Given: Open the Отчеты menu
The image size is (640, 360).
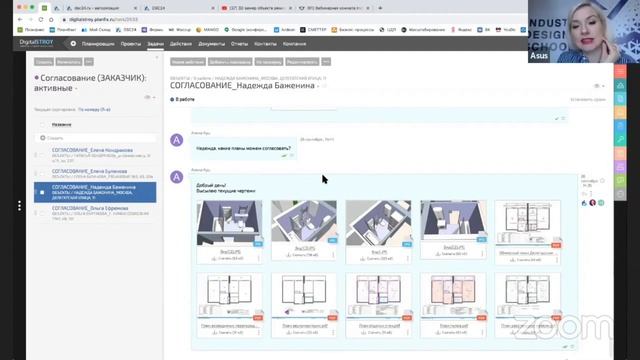Looking at the screenshot, I should [239, 44].
